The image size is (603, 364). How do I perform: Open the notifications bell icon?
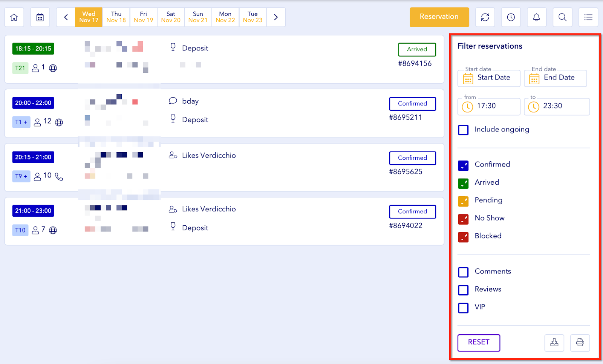[x=536, y=17]
